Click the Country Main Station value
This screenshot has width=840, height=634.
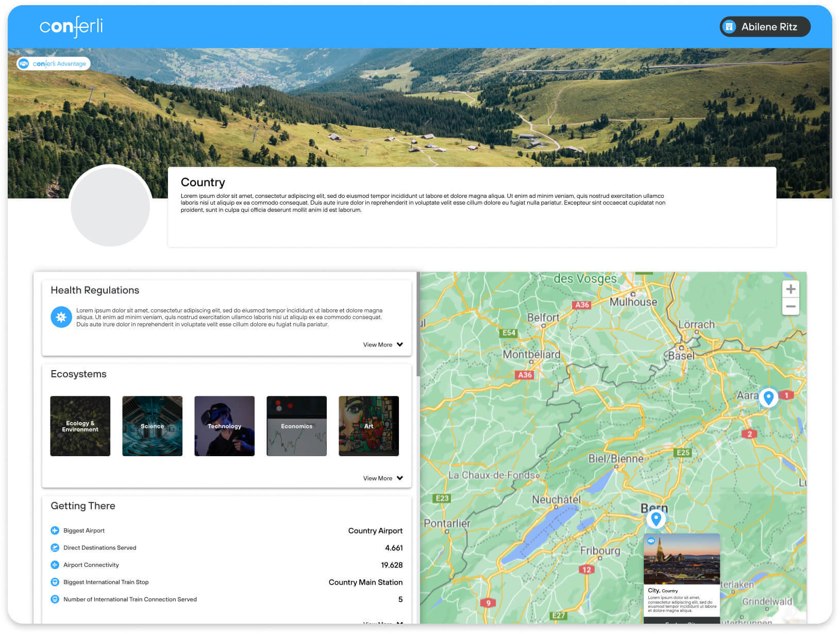365,582
